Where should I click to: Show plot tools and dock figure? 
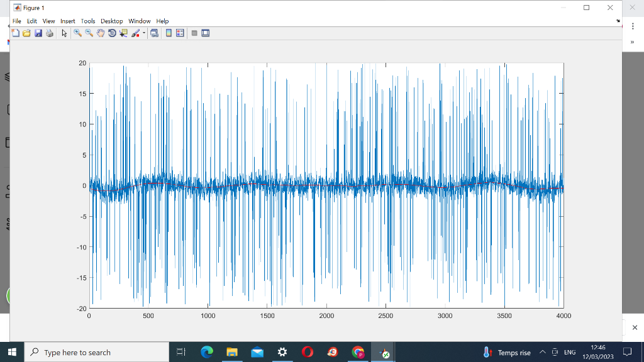click(206, 33)
